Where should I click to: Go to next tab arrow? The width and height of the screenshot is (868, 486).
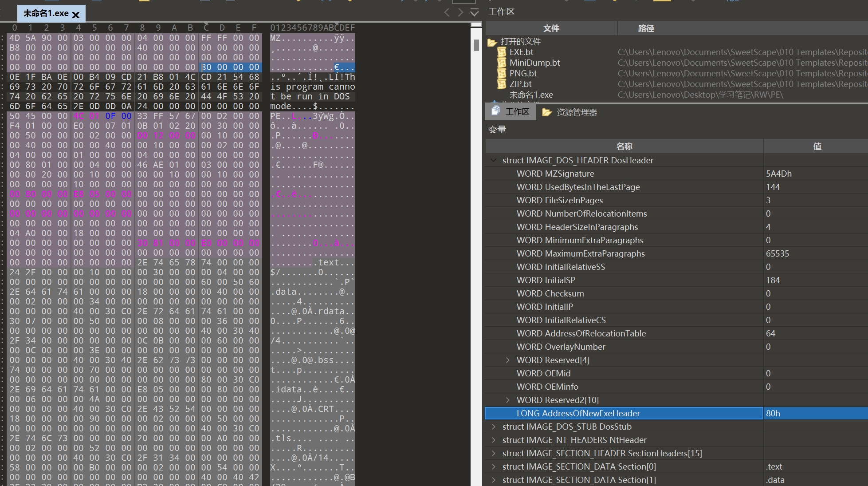click(460, 12)
